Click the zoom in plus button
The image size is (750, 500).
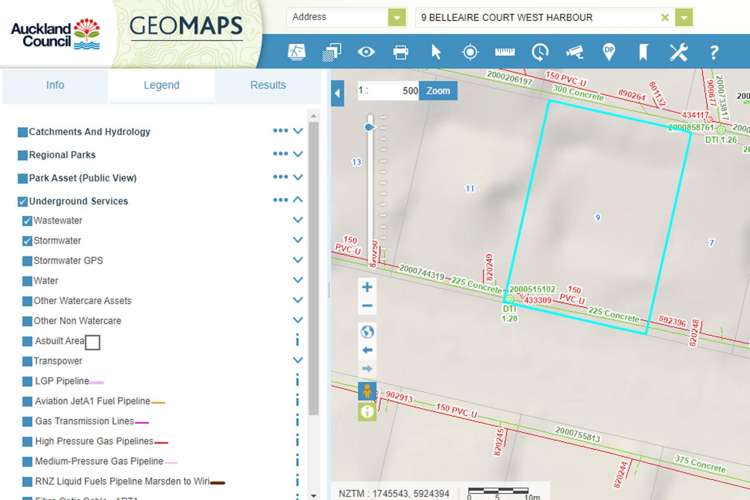367,287
